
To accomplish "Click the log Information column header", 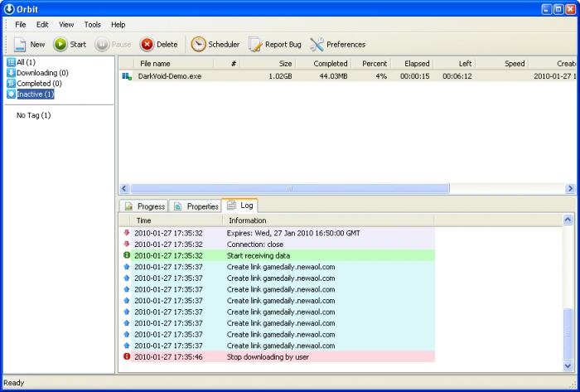I will (x=328, y=220).
